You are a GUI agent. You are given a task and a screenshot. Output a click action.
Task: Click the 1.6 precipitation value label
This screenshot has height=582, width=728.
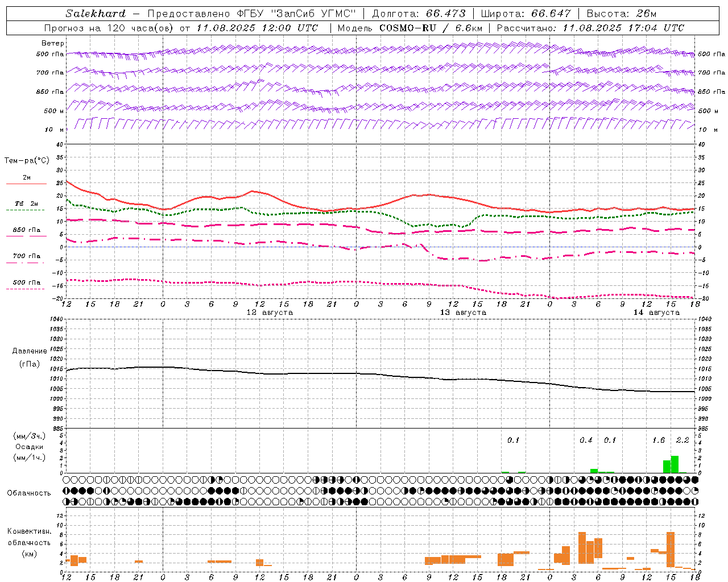659,440
